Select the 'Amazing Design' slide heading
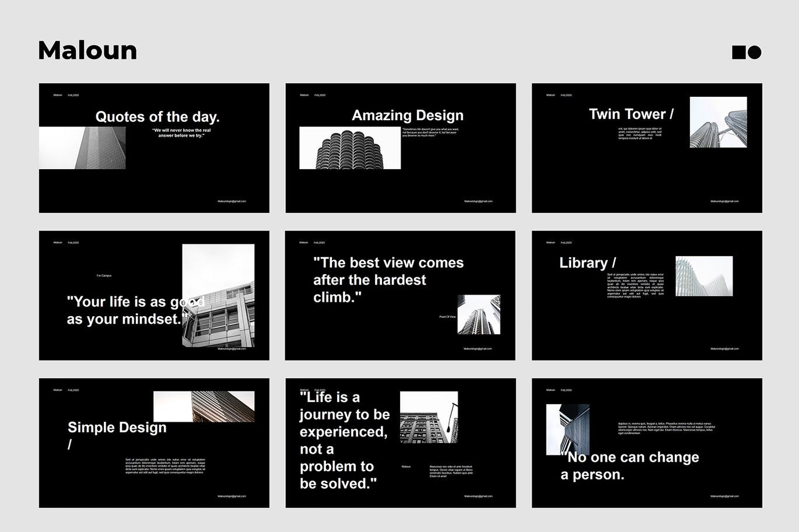The height and width of the screenshot is (532, 799). (407, 116)
